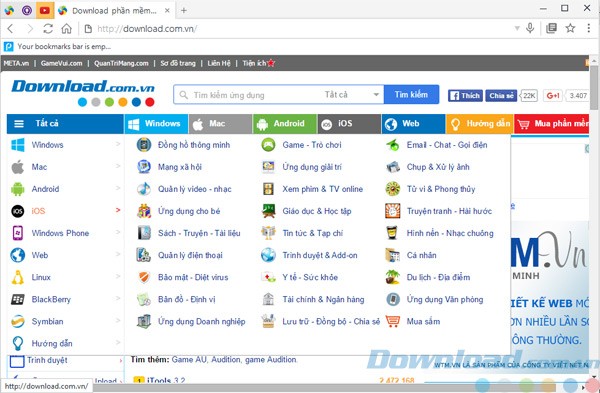Click the Du lịch - Địa điểm palm icon
Screen dimensions: 600x393
pyautogui.click(x=393, y=277)
